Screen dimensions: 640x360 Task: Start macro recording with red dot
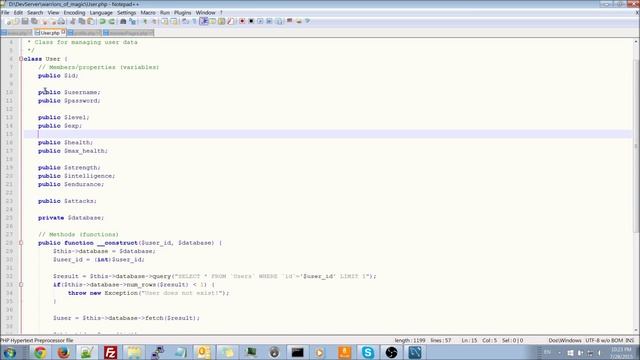pos(242,21)
